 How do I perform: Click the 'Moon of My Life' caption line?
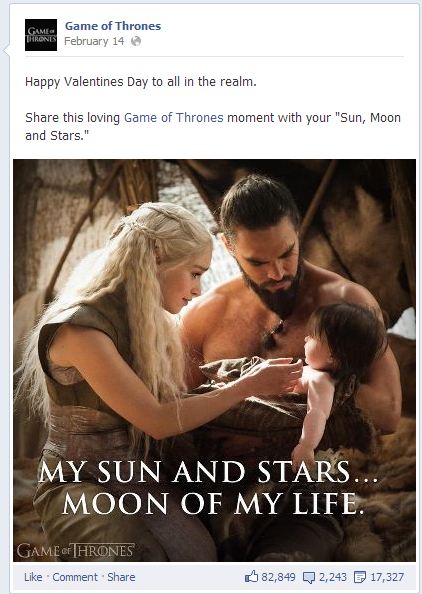tap(213, 504)
